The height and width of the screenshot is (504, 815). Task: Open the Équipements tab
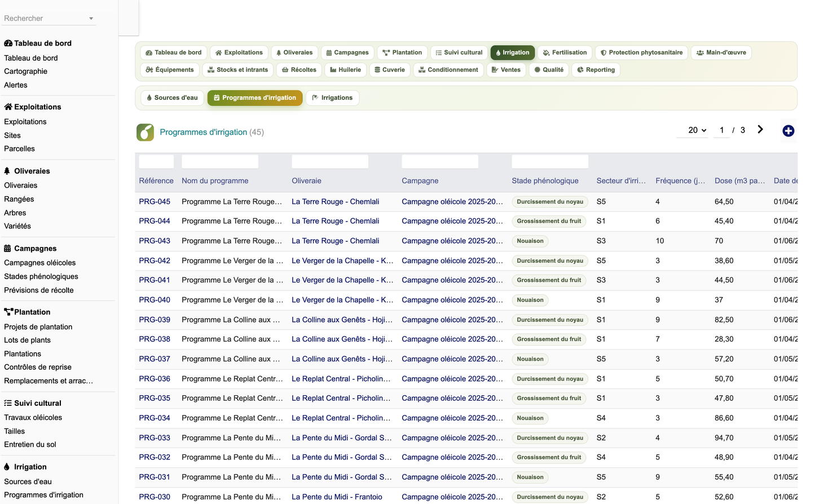click(x=169, y=70)
